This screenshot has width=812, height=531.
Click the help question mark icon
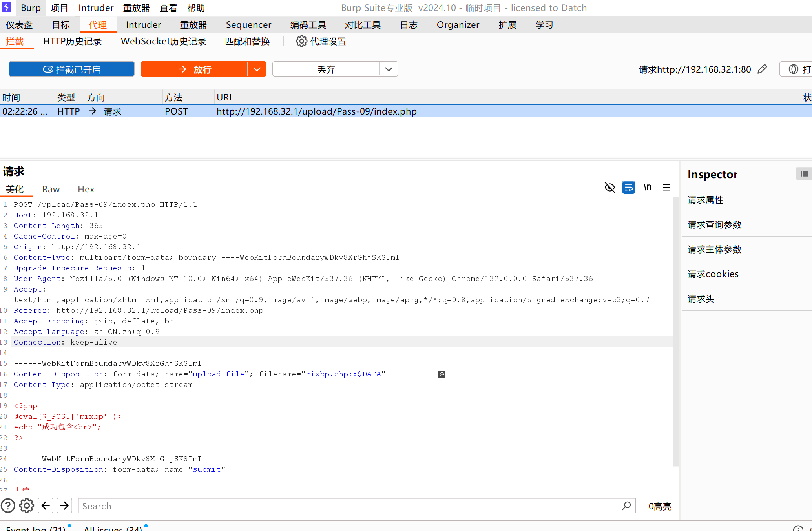pyautogui.click(x=8, y=506)
